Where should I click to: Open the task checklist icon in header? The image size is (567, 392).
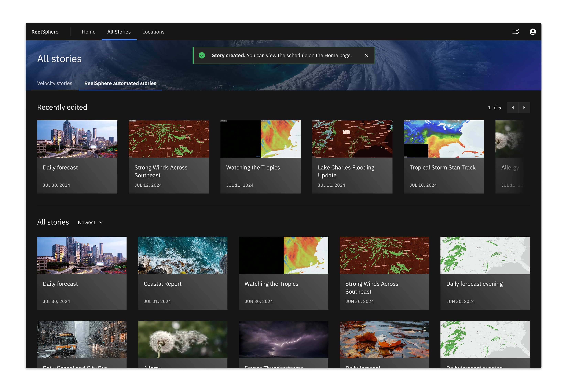pyautogui.click(x=515, y=32)
